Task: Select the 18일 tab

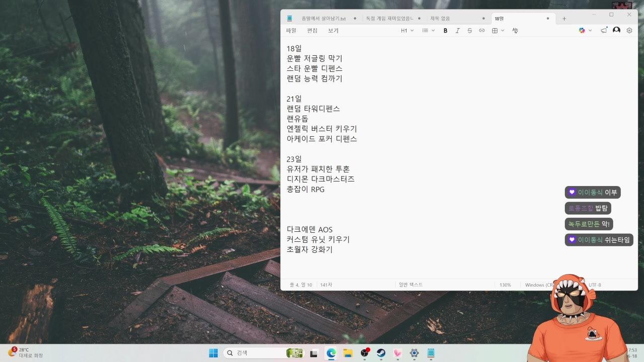Action: (x=499, y=19)
